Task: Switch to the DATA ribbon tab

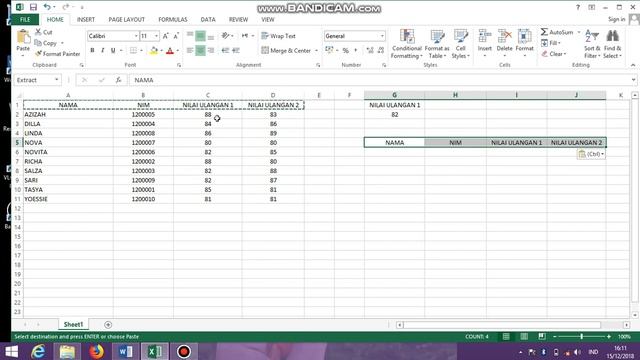Action: click(x=208, y=19)
